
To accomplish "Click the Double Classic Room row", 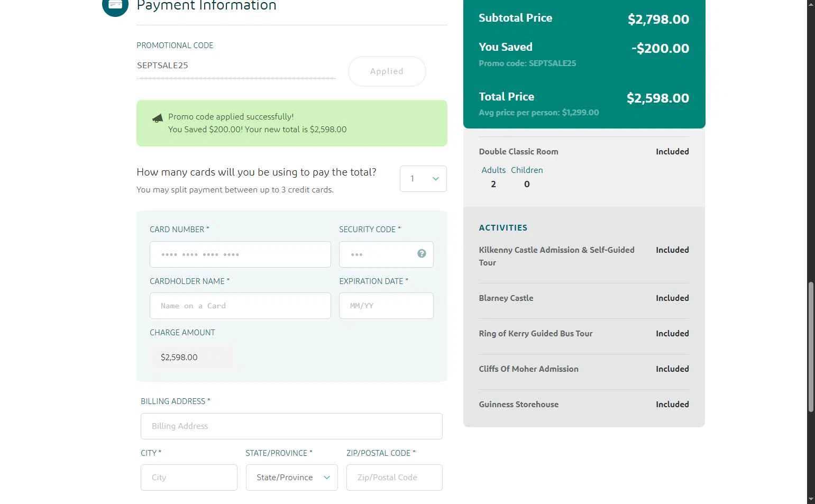I will coord(584,152).
